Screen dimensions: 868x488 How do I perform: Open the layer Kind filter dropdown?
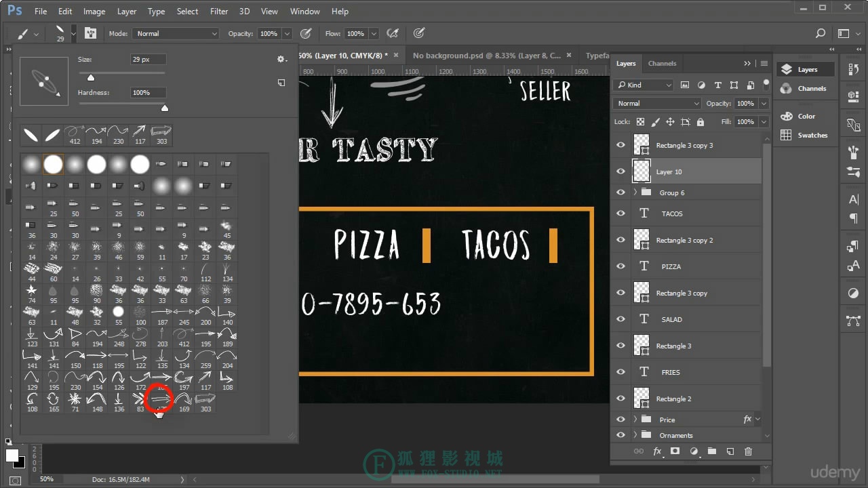pos(643,85)
